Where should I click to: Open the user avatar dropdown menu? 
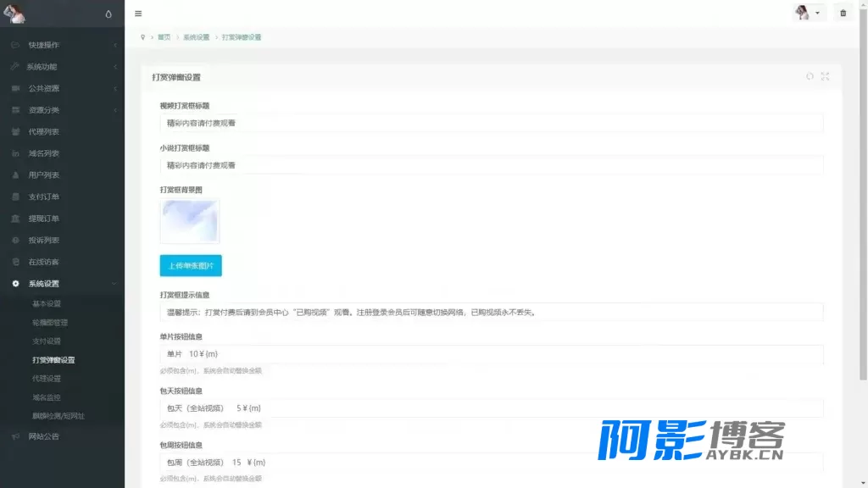(x=808, y=13)
